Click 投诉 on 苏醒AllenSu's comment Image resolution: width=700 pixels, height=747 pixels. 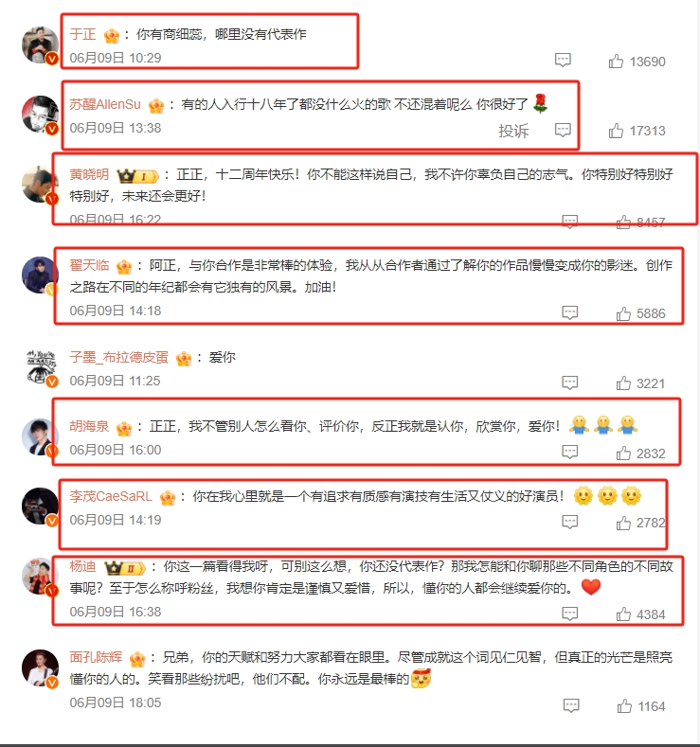[513, 131]
